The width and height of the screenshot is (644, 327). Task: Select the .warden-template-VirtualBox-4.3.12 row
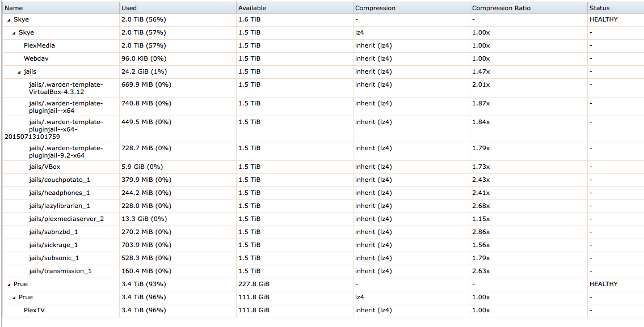pyautogui.click(x=323, y=88)
